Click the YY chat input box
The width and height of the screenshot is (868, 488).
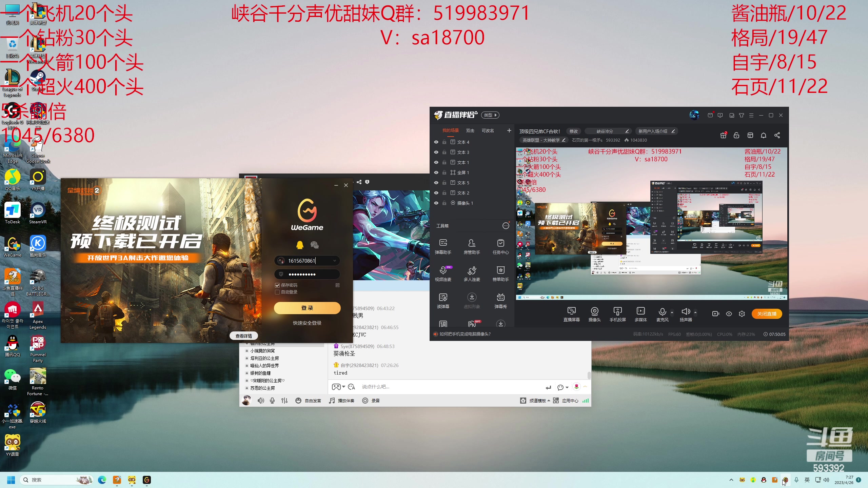(x=451, y=387)
